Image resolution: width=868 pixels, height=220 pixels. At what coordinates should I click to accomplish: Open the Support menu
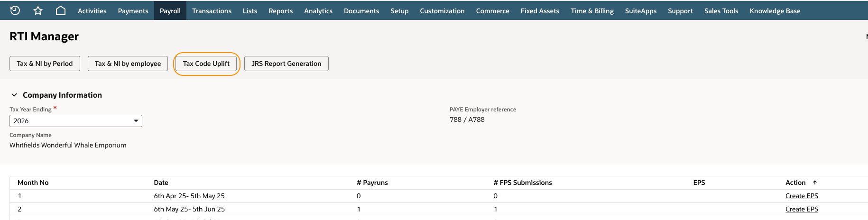(681, 10)
